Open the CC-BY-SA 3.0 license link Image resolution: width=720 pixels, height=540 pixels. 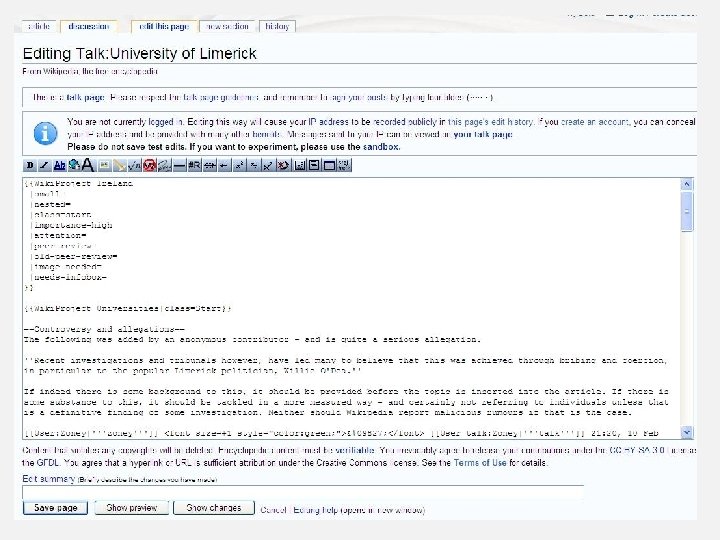(637, 450)
